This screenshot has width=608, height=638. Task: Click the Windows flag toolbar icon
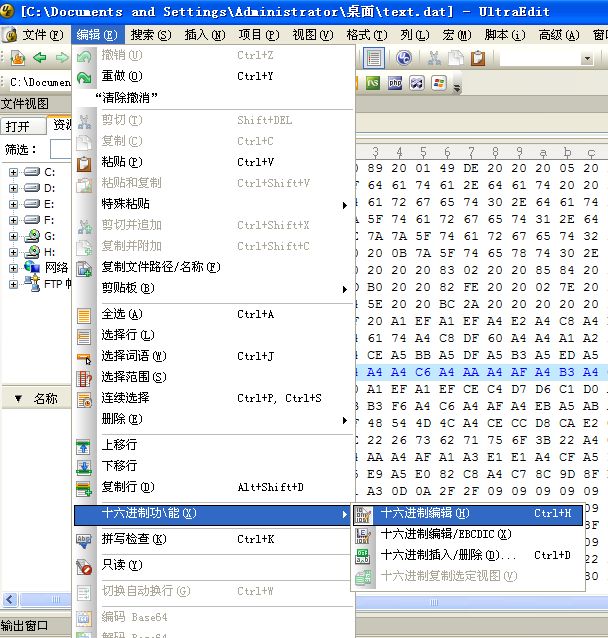click(x=439, y=83)
